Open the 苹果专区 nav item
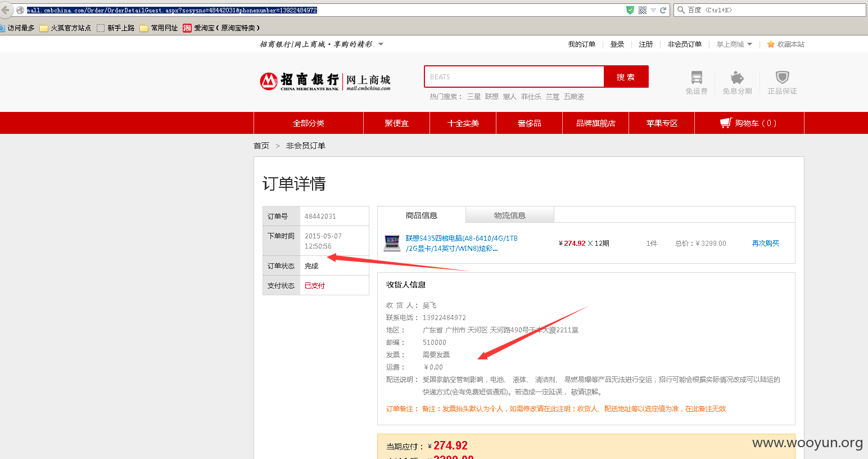 [662, 123]
